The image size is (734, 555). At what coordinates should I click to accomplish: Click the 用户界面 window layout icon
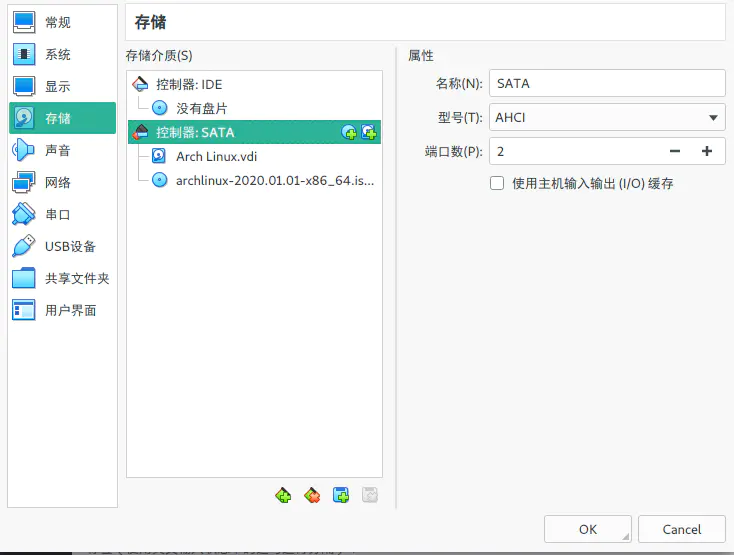[23, 310]
